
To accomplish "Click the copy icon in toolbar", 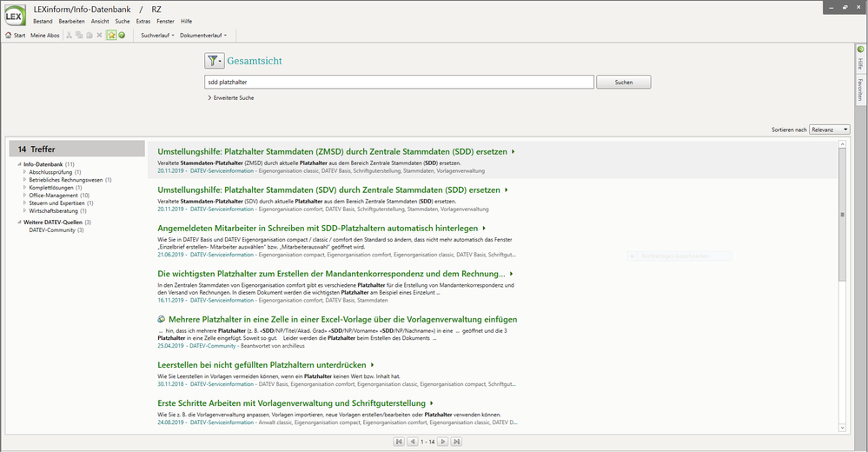I will pos(79,35).
